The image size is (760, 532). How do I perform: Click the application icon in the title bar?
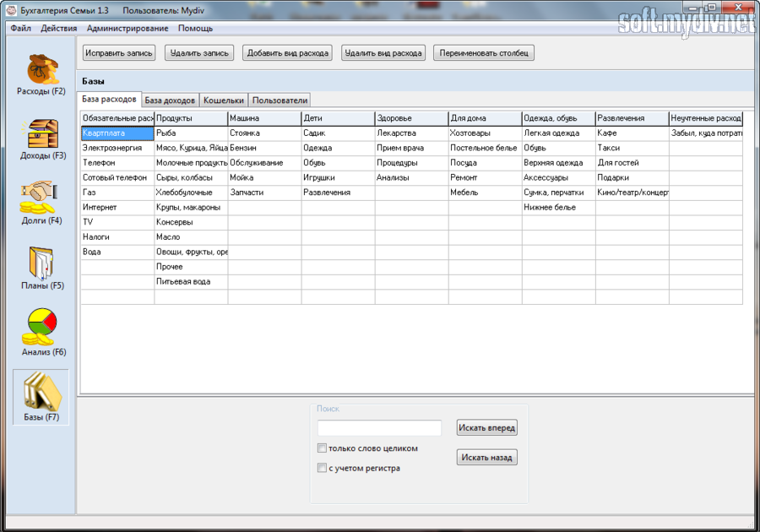(x=11, y=10)
